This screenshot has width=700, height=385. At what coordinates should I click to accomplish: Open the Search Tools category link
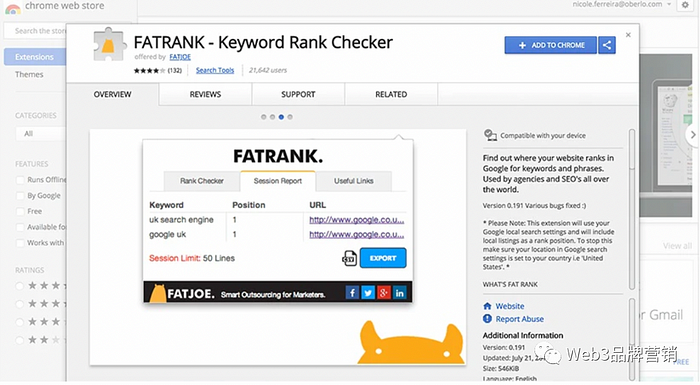point(215,71)
